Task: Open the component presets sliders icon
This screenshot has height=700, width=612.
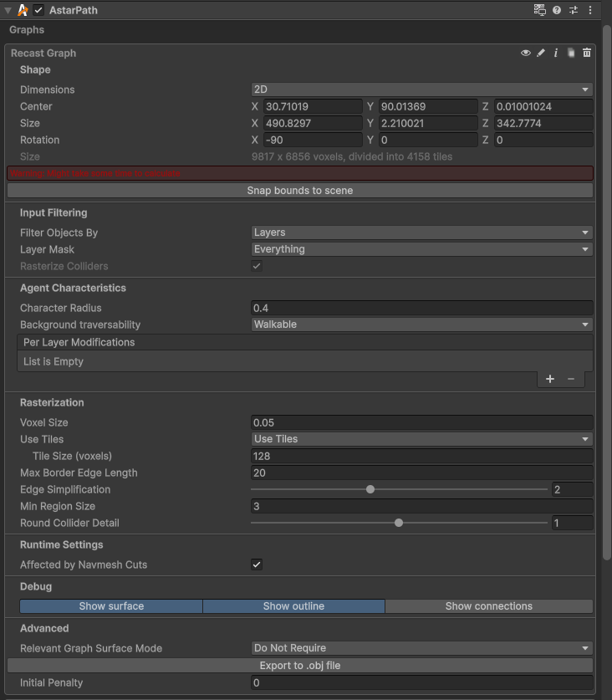Action: [574, 10]
